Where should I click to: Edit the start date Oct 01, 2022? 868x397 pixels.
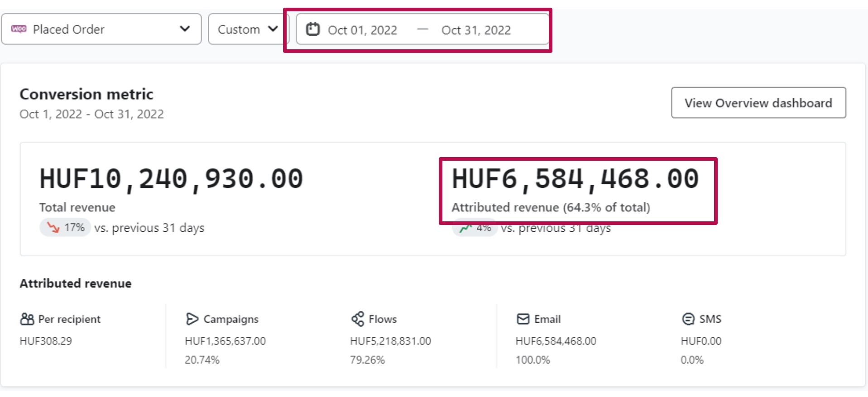(x=362, y=30)
